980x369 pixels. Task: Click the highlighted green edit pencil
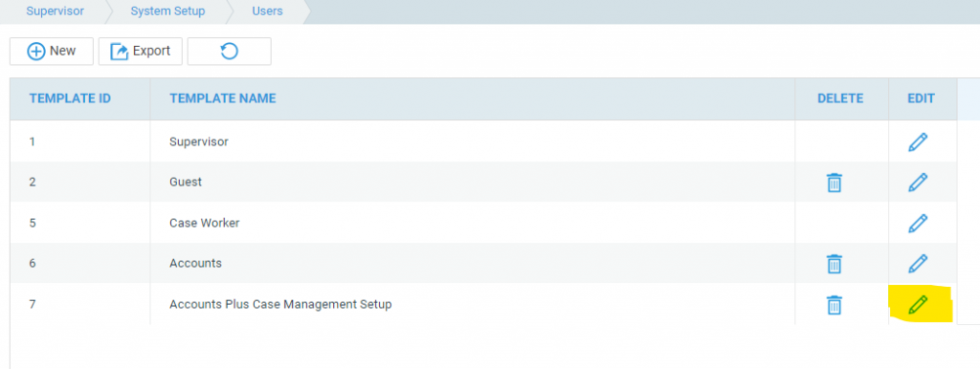pos(918,305)
